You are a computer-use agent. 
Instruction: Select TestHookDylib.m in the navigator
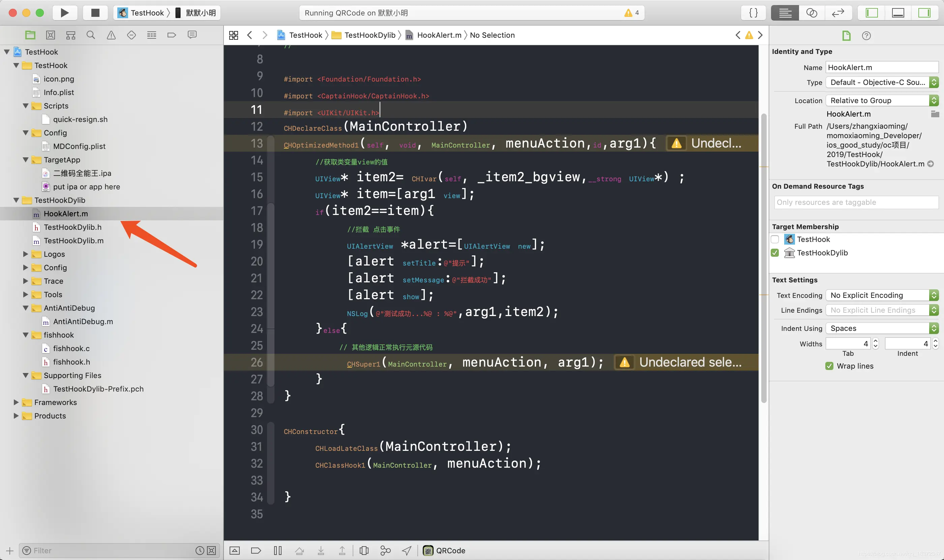pyautogui.click(x=73, y=241)
